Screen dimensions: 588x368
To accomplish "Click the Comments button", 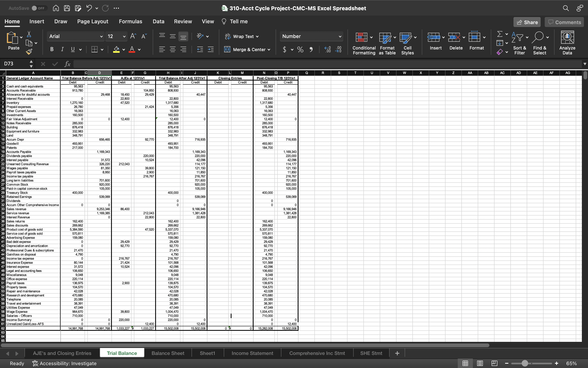I will [565, 22].
